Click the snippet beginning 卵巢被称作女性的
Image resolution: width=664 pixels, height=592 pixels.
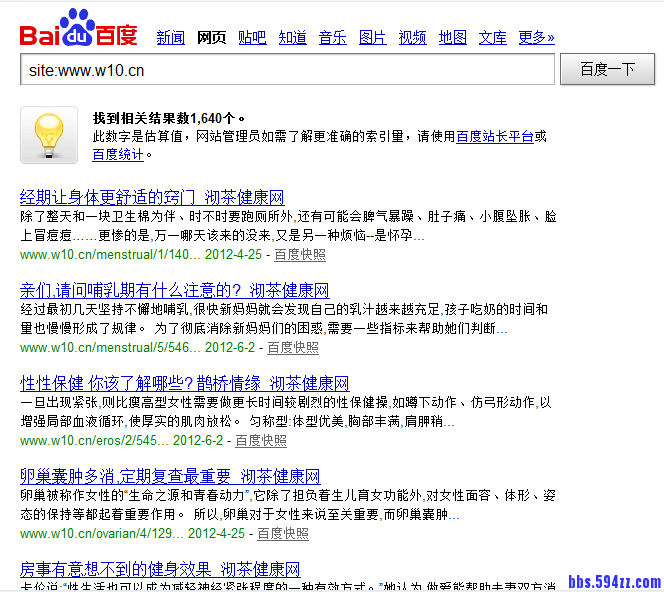tap(288, 505)
